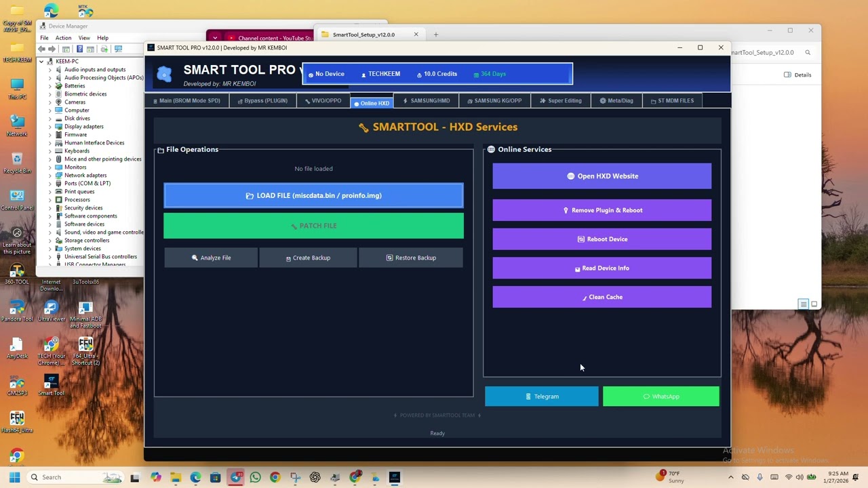Select the AnyDesk desktop icon
The width and height of the screenshot is (868, 488).
click(x=17, y=348)
